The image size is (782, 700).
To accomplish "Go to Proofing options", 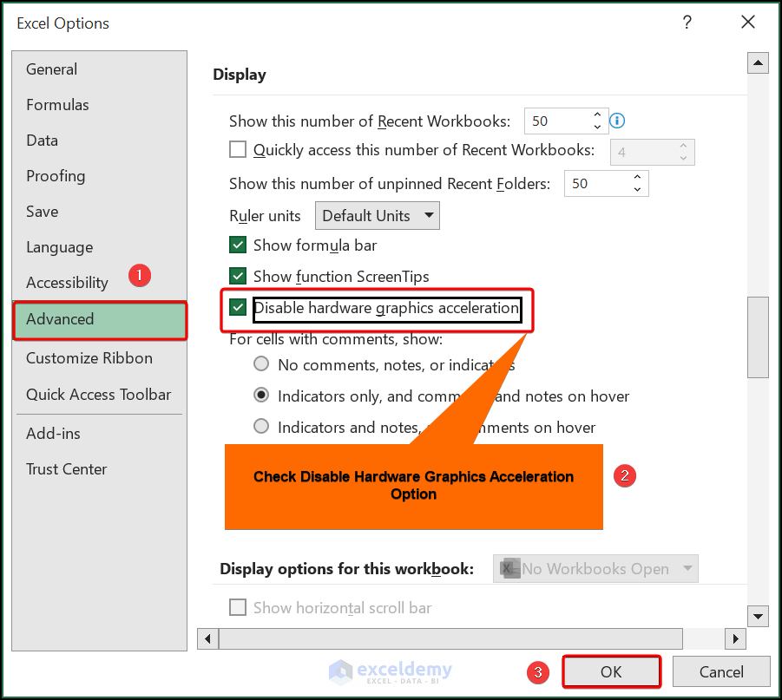I will tap(100, 176).
